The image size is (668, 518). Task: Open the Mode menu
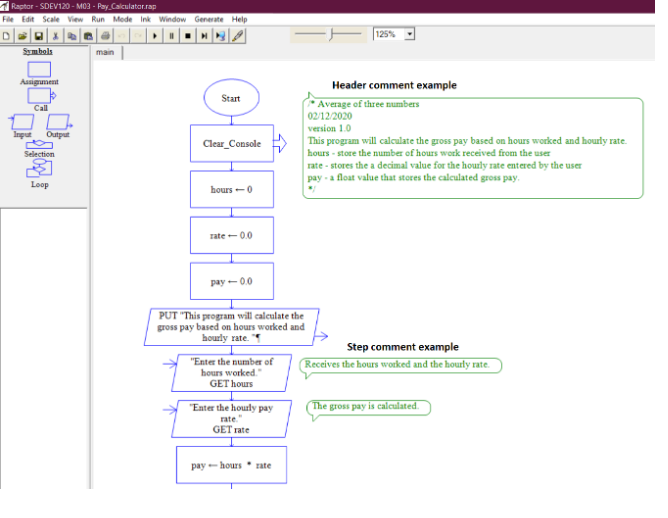coord(122,19)
